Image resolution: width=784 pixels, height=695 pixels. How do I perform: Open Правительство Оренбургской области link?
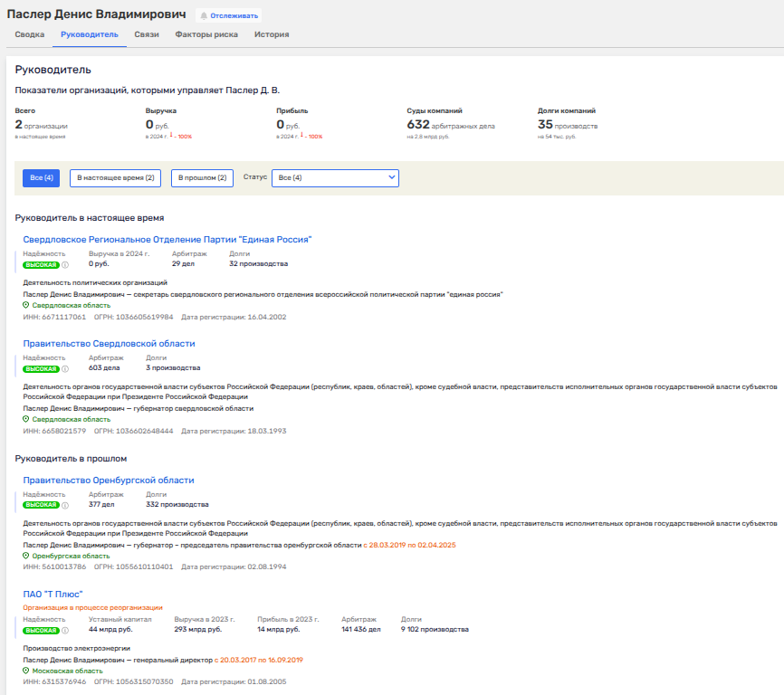109,480
